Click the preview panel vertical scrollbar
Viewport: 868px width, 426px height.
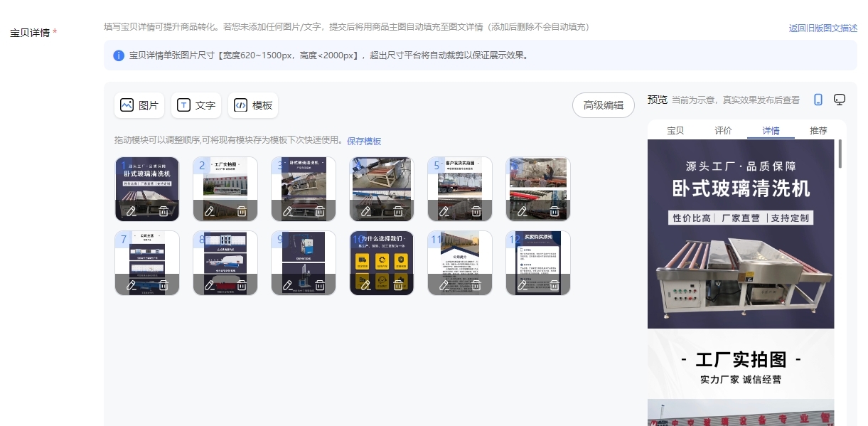(x=840, y=154)
